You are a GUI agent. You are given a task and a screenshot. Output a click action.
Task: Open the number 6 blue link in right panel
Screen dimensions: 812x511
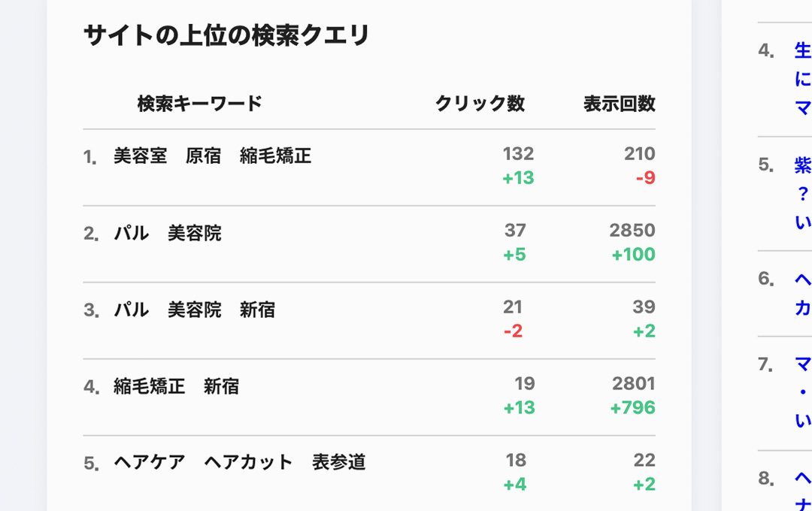coord(802,293)
